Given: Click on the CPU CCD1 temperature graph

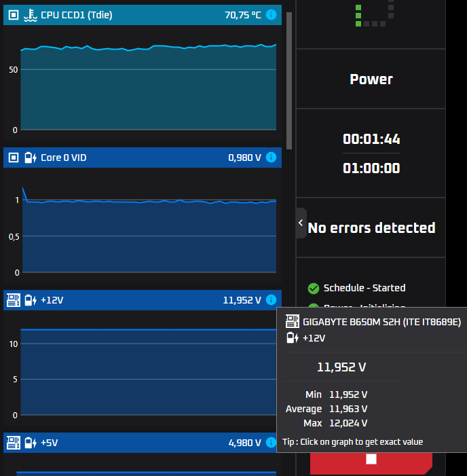Looking at the screenshot, I should click(x=149, y=88).
